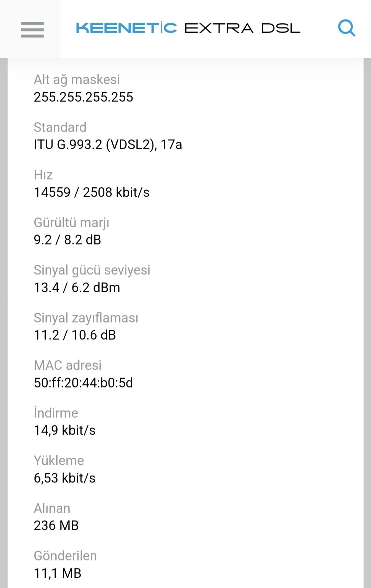
Task: Click the Sinyal gücü seviyesi label
Action: (x=92, y=270)
